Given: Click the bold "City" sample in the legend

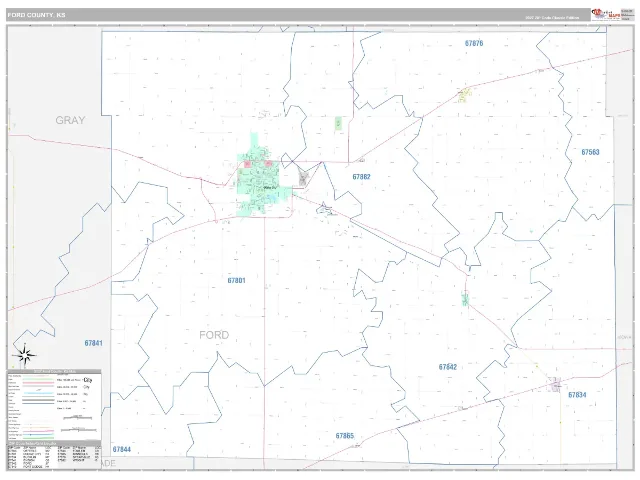Looking at the screenshot, I should pyautogui.click(x=88, y=380).
